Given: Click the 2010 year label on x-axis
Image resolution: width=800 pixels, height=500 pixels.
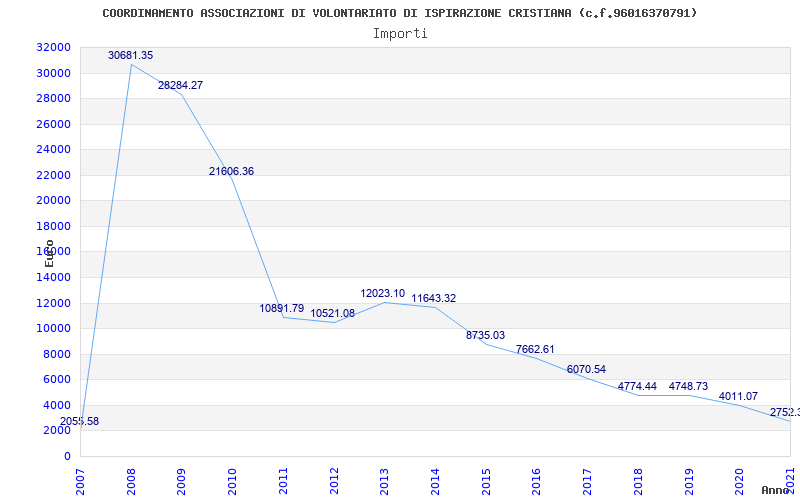Looking at the screenshot, I should [x=233, y=481].
